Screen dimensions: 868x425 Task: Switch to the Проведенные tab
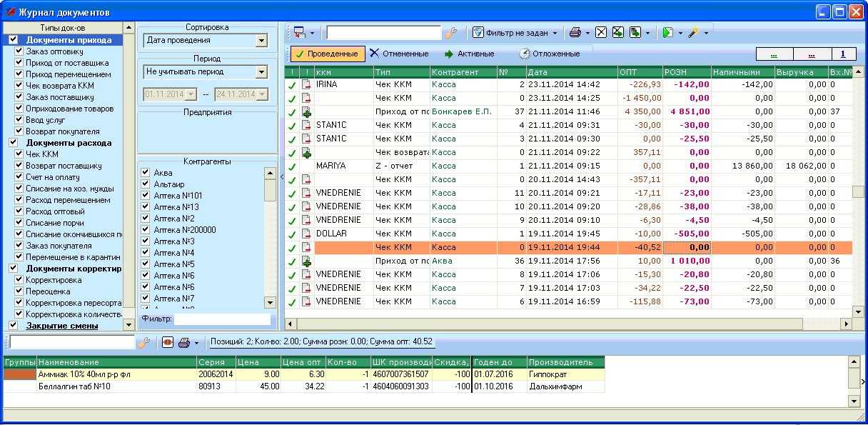pos(327,54)
